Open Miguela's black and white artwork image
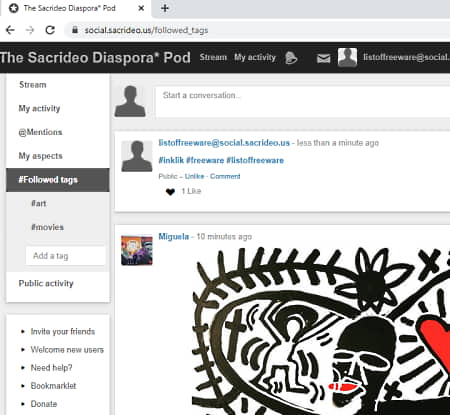 [321, 331]
